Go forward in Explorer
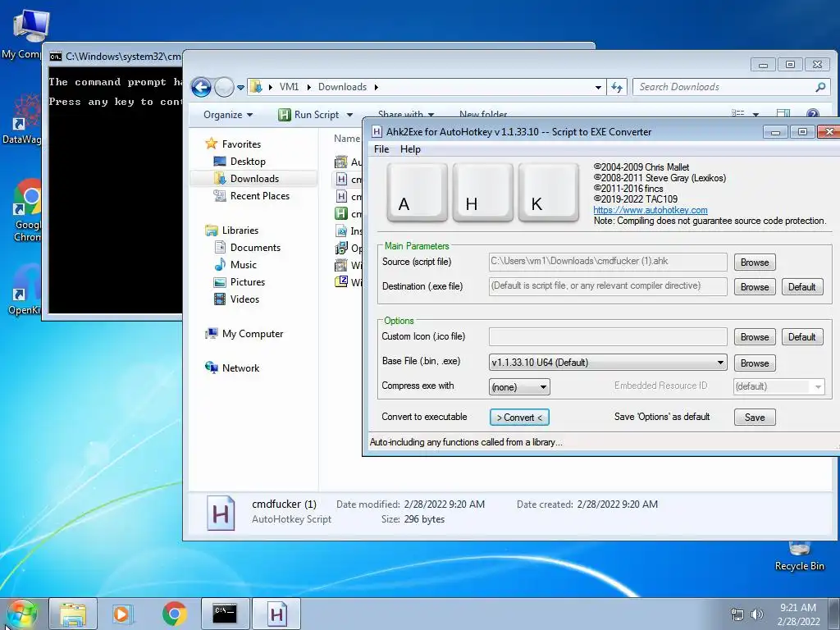 click(x=224, y=87)
